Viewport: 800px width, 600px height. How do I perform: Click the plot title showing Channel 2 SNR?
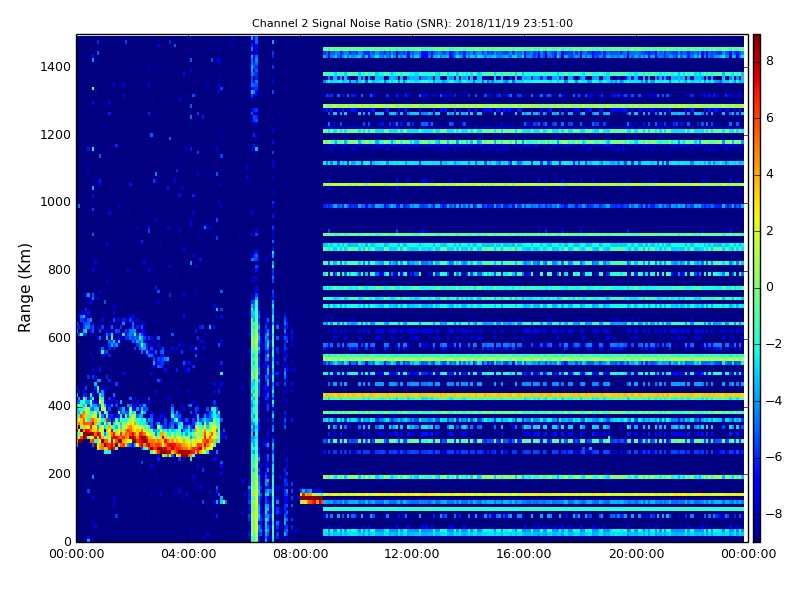(412, 23)
